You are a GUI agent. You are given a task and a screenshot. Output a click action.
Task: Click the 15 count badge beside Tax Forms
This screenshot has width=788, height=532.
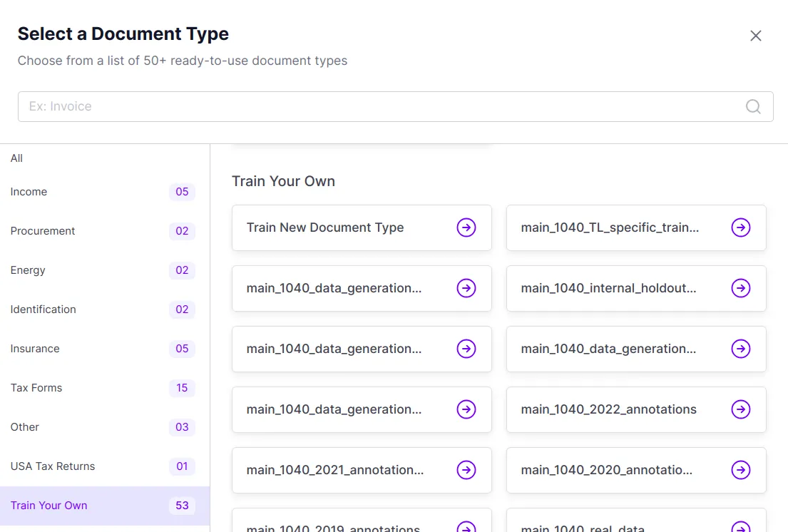(182, 388)
